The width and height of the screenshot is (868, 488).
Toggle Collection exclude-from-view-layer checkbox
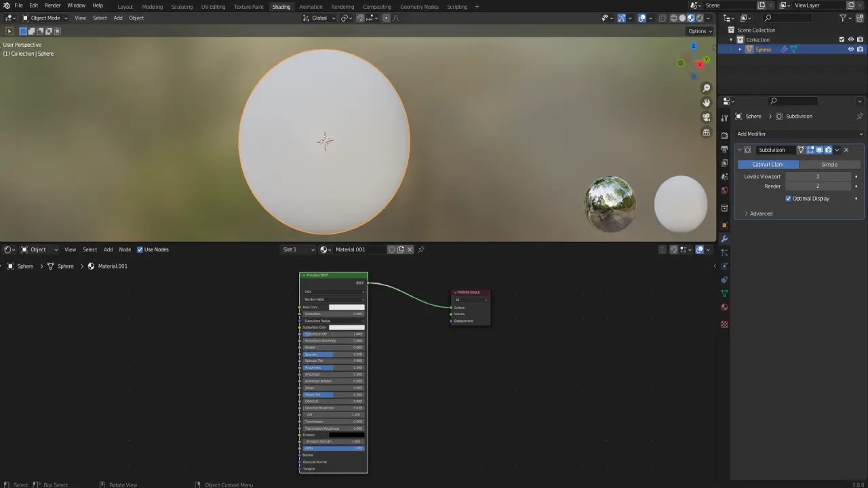pyautogui.click(x=842, y=40)
